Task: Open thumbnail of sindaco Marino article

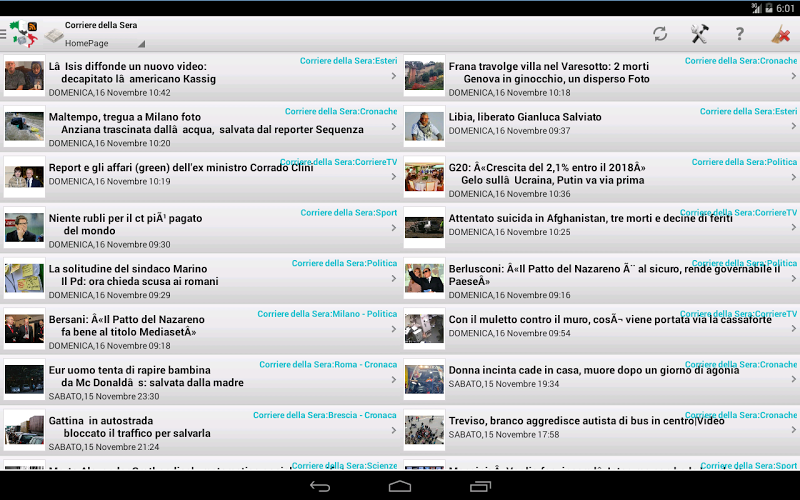Action: tap(24, 278)
